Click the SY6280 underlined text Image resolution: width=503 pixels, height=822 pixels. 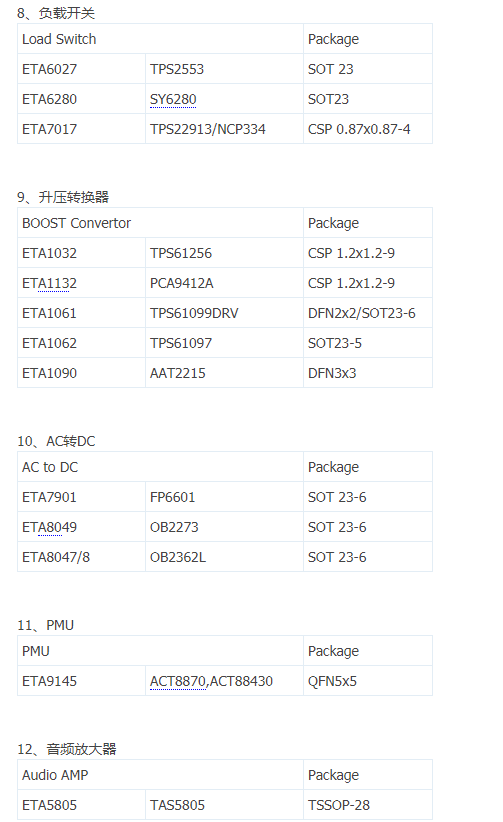[173, 99]
